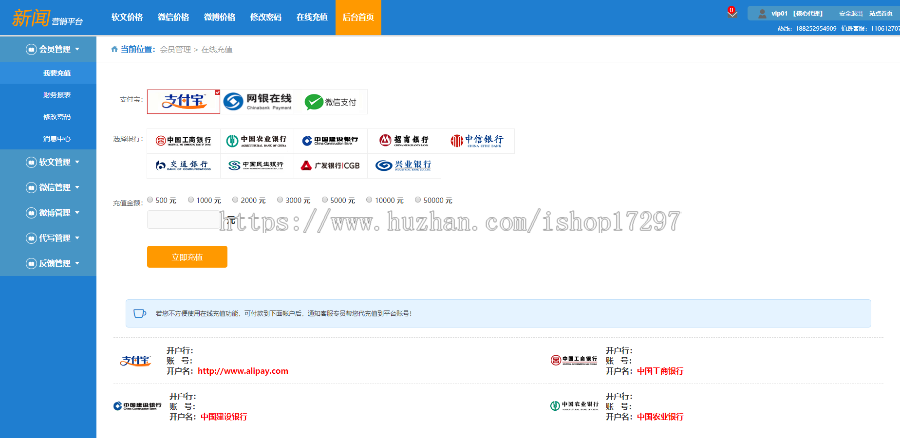The height and width of the screenshot is (438, 900).
Task: Select the 支付宝 Alipay payment logo
Action: (184, 102)
